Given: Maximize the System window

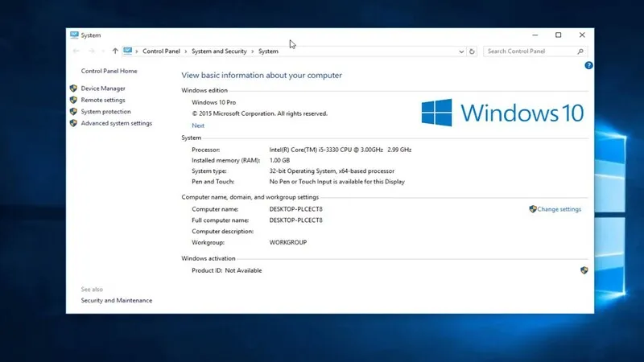Looking at the screenshot, I should (x=558, y=35).
